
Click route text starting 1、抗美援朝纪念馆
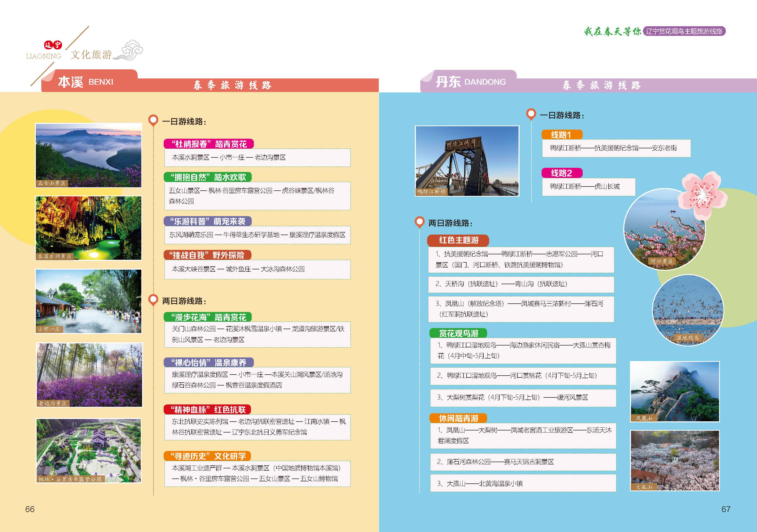tap(519, 260)
